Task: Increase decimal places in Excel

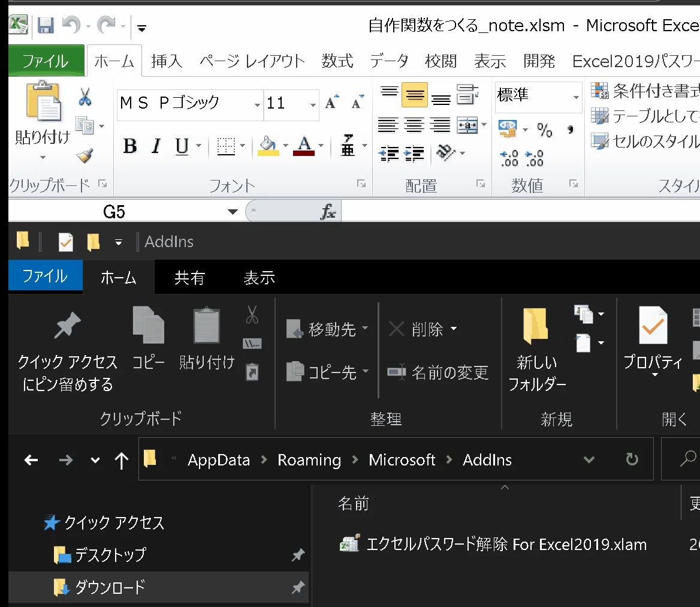Action: (x=509, y=158)
